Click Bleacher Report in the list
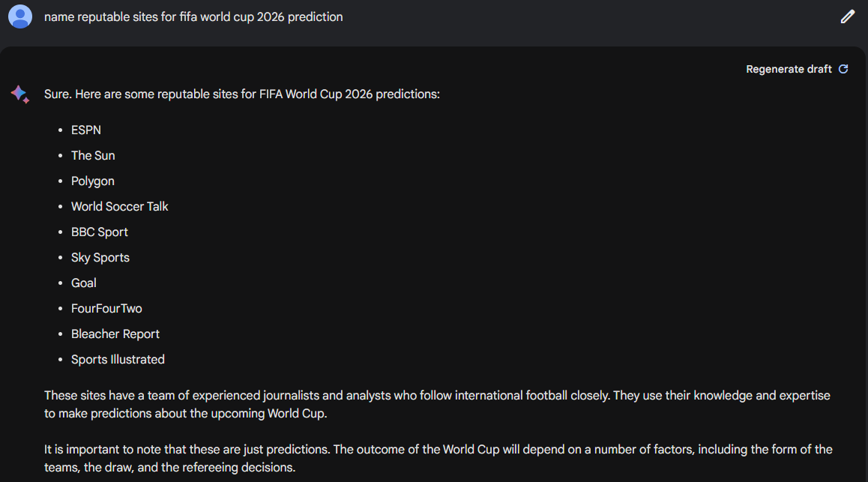Viewport: 868px width, 482px height. (x=115, y=334)
